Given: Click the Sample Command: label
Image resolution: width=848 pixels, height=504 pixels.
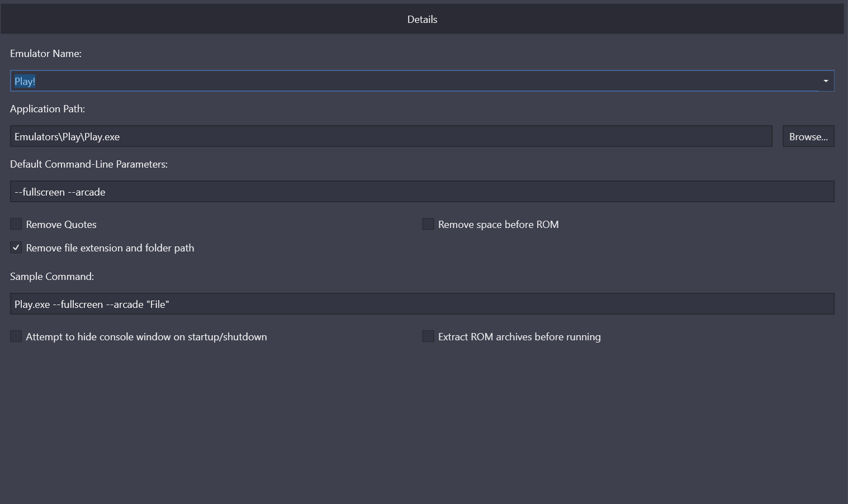Looking at the screenshot, I should coord(52,277).
